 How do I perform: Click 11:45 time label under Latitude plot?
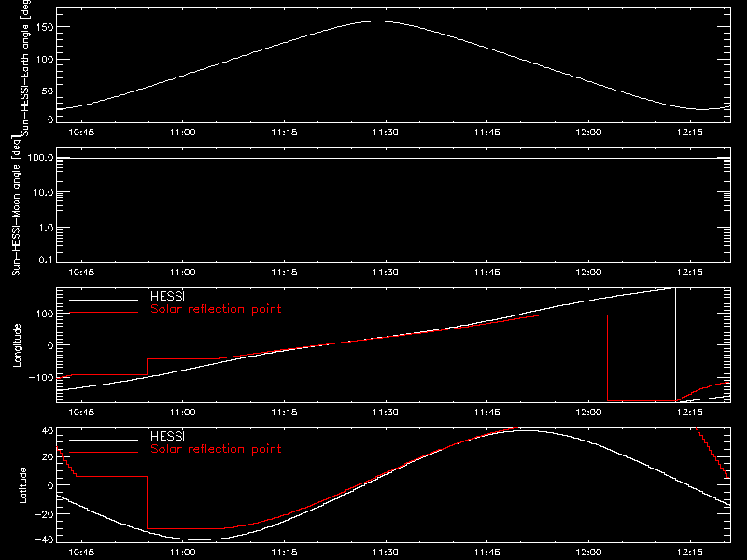(x=486, y=553)
